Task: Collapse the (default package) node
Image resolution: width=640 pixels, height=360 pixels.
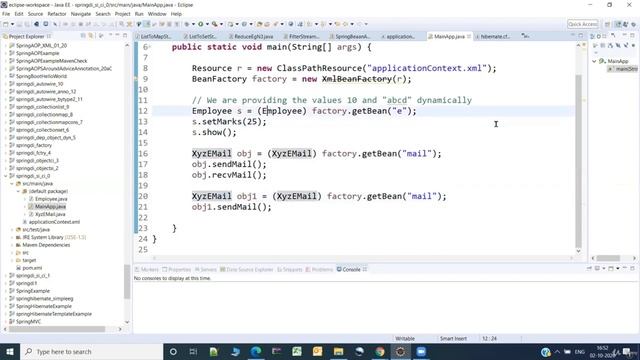Action: point(18,191)
